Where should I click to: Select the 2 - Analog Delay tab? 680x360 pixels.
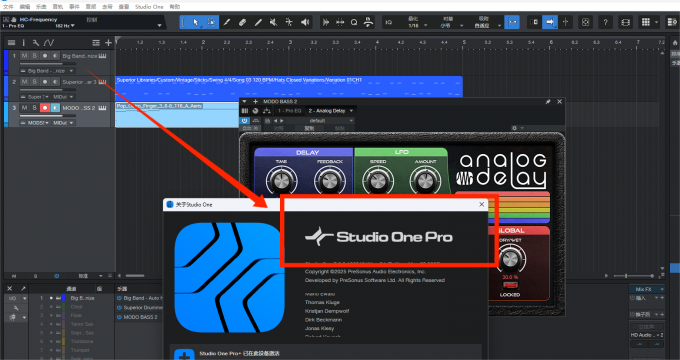click(x=327, y=111)
